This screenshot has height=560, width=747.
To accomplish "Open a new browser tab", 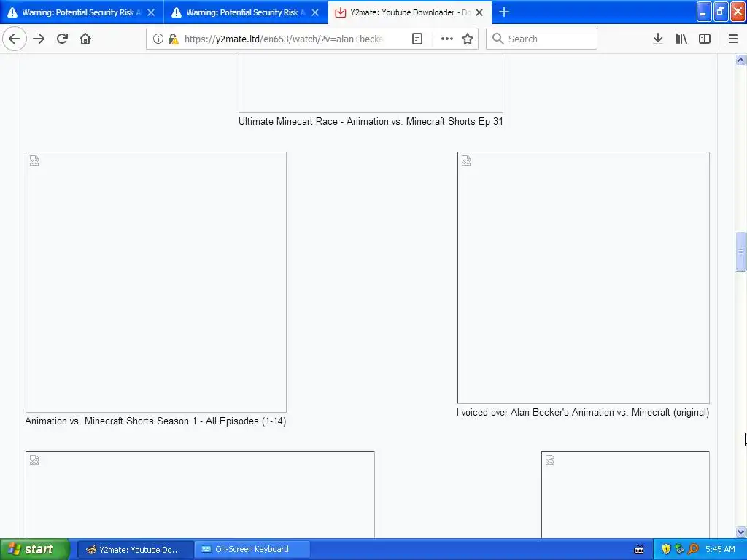I will (504, 12).
